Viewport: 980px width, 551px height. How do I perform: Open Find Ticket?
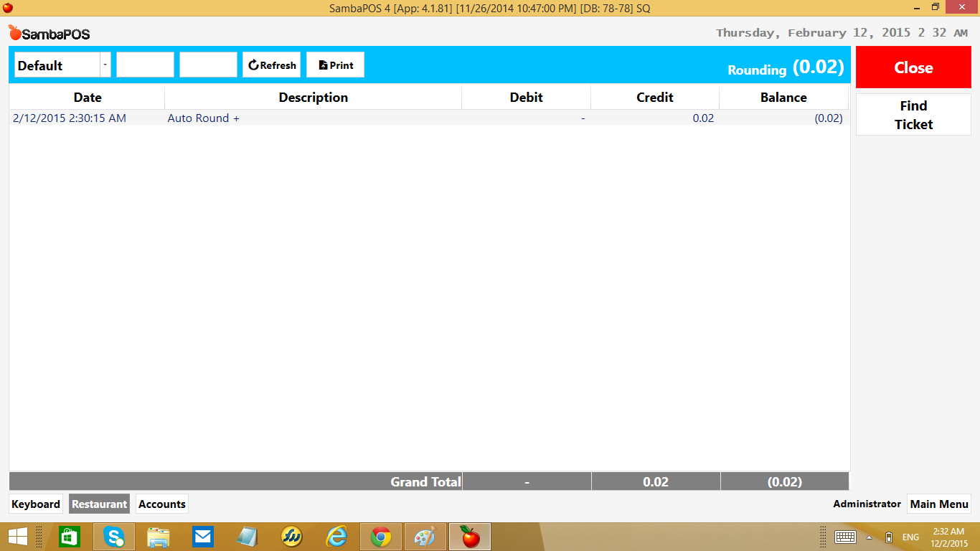point(913,115)
